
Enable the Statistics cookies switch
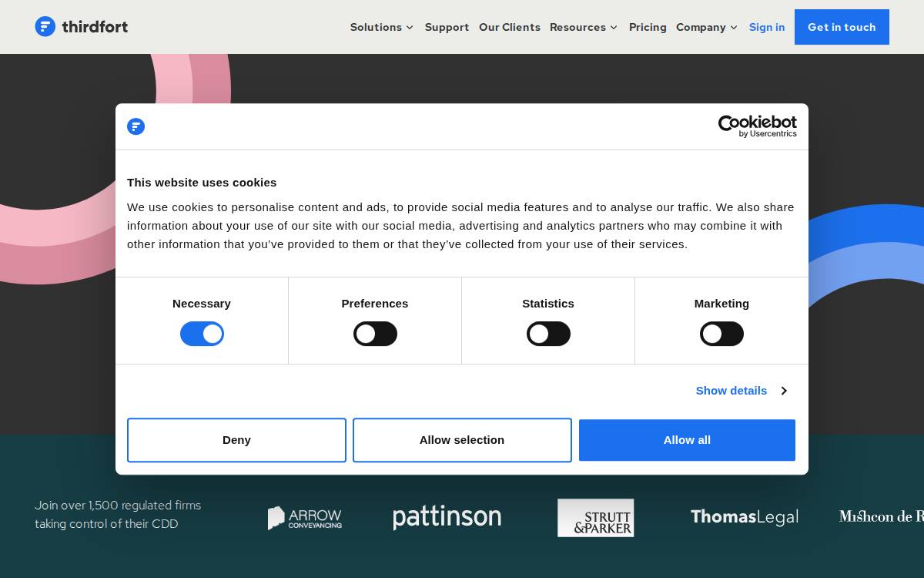tap(548, 334)
